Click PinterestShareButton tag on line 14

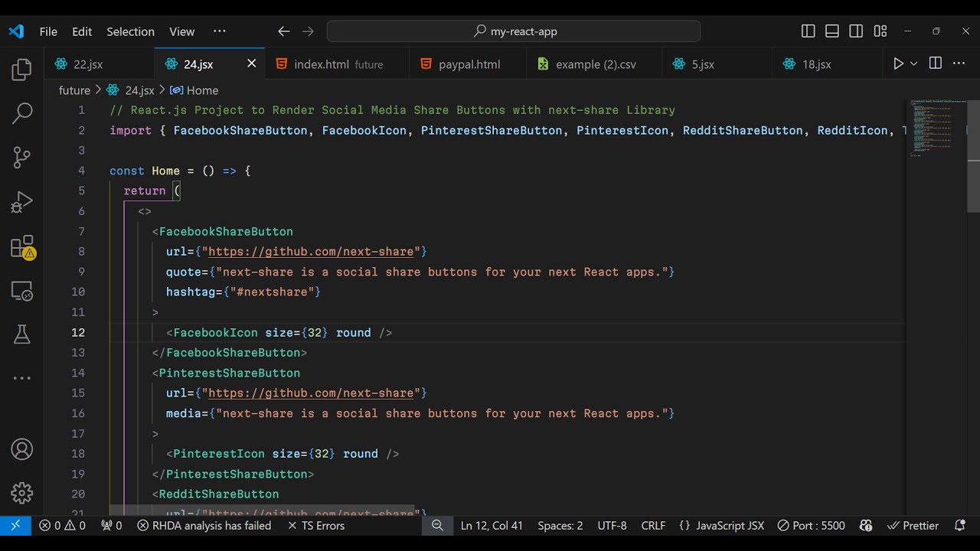[x=230, y=373]
